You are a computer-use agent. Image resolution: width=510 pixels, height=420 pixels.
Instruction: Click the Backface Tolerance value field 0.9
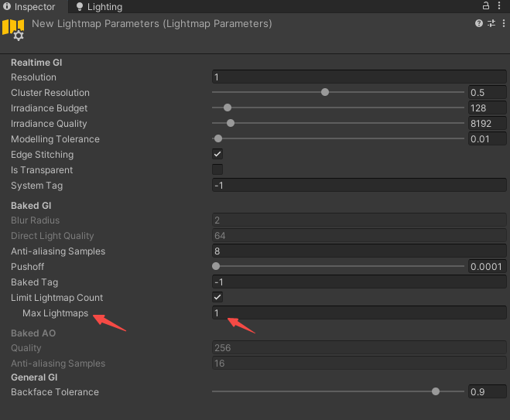488,391
